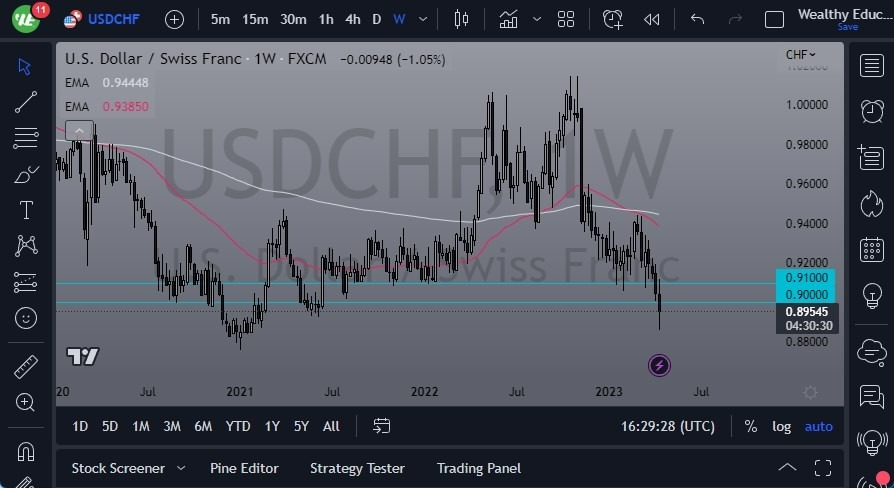Switch to the 30m timeframe
894x488 pixels.
coord(293,19)
